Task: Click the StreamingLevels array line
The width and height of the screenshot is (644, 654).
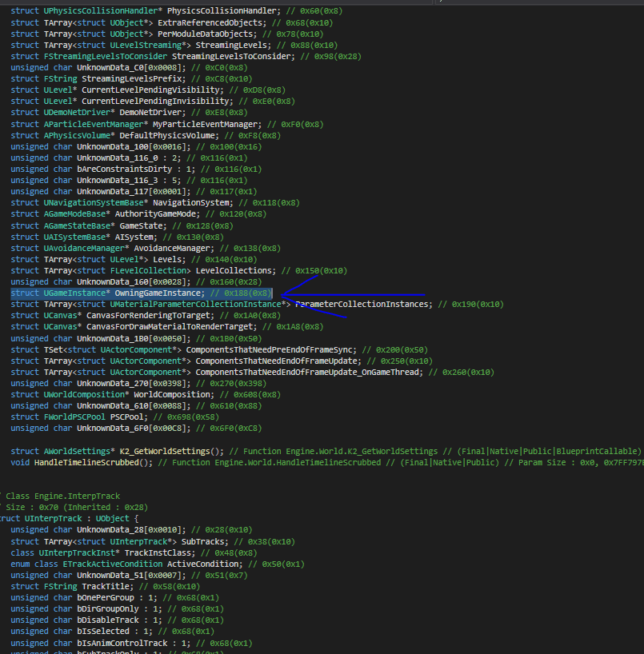Action: [x=174, y=45]
